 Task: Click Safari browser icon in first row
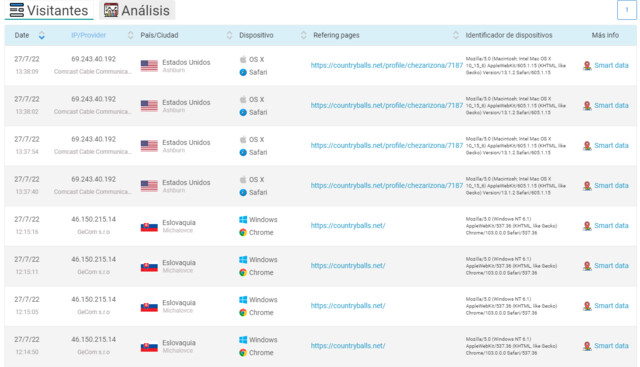coord(243,72)
